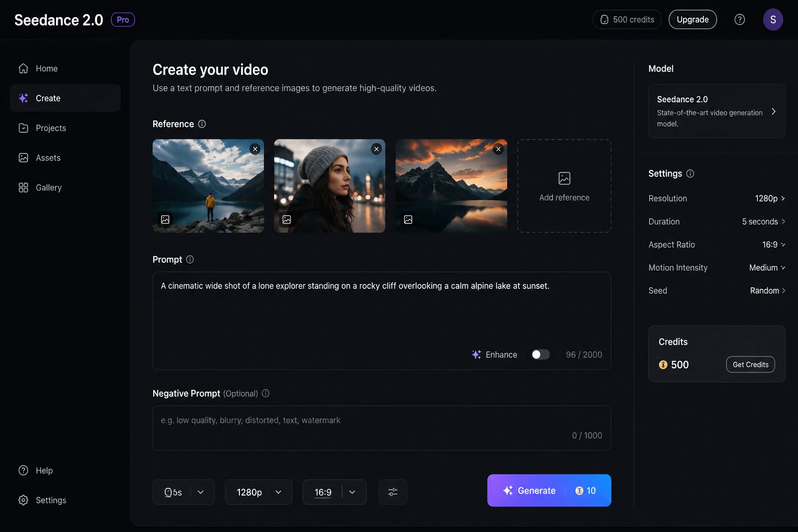Click the coin icon in Credits panel
The width and height of the screenshot is (798, 532).
(x=663, y=365)
